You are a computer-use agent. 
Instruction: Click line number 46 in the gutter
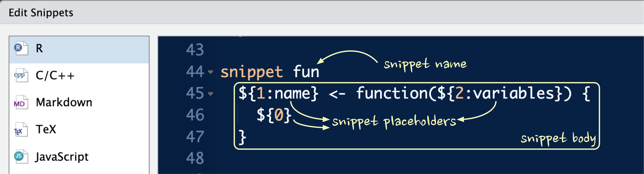(195, 115)
